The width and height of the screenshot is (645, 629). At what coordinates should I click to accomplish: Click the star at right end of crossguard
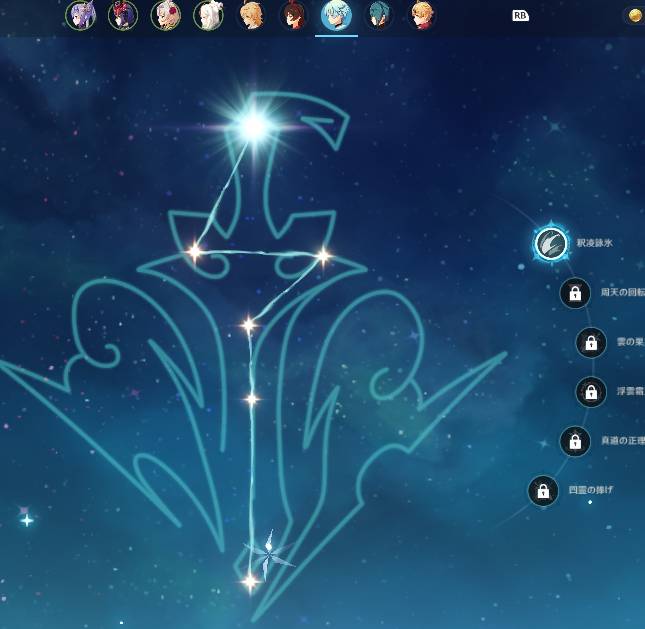coord(323,256)
